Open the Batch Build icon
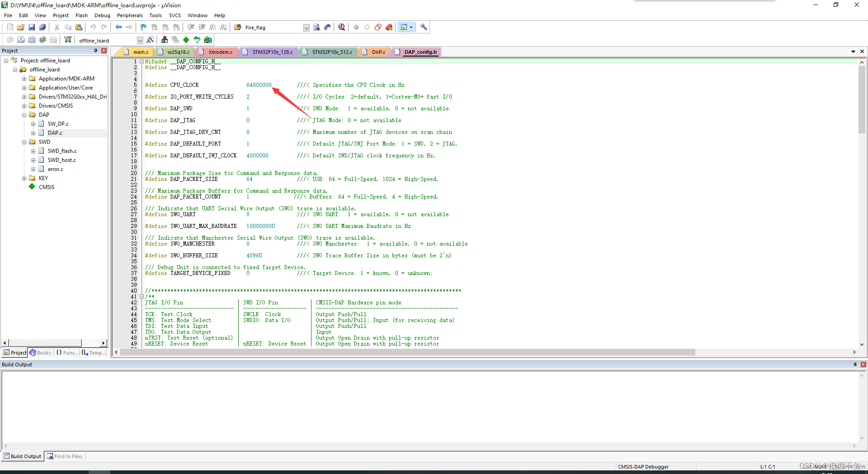868x474 pixels. (x=42, y=40)
